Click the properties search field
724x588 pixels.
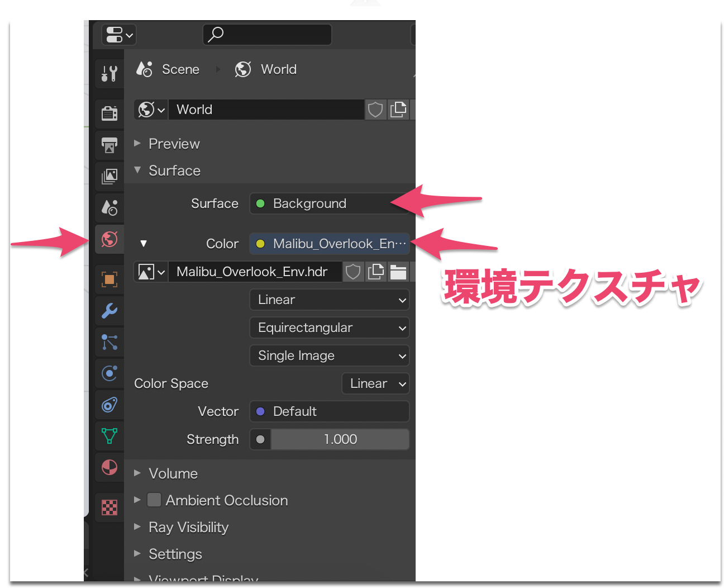point(267,35)
